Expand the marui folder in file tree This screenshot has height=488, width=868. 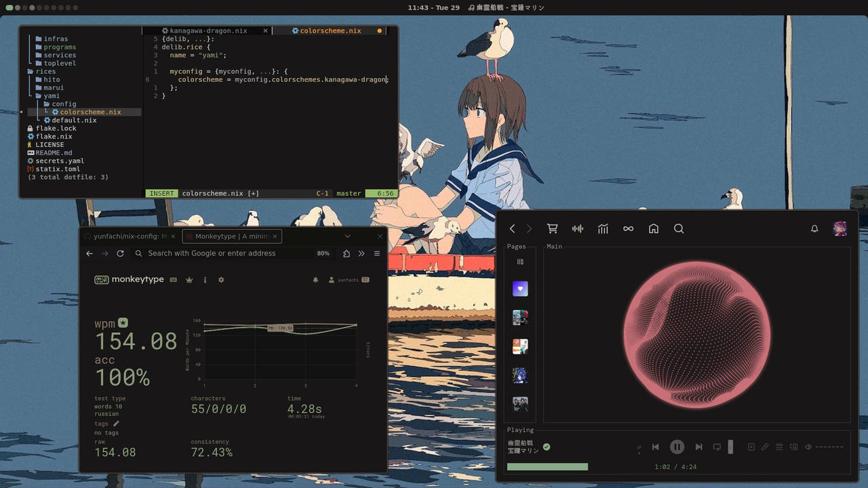[x=50, y=87]
